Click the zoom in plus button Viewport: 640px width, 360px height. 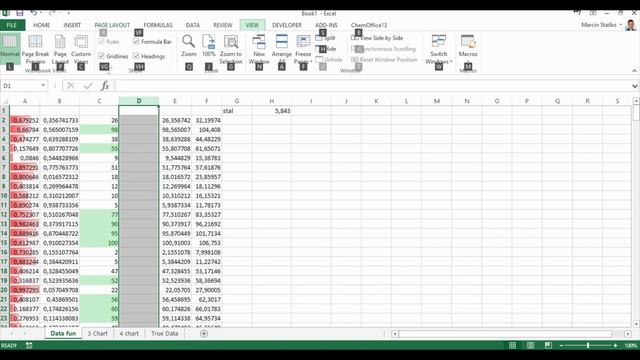(615, 346)
